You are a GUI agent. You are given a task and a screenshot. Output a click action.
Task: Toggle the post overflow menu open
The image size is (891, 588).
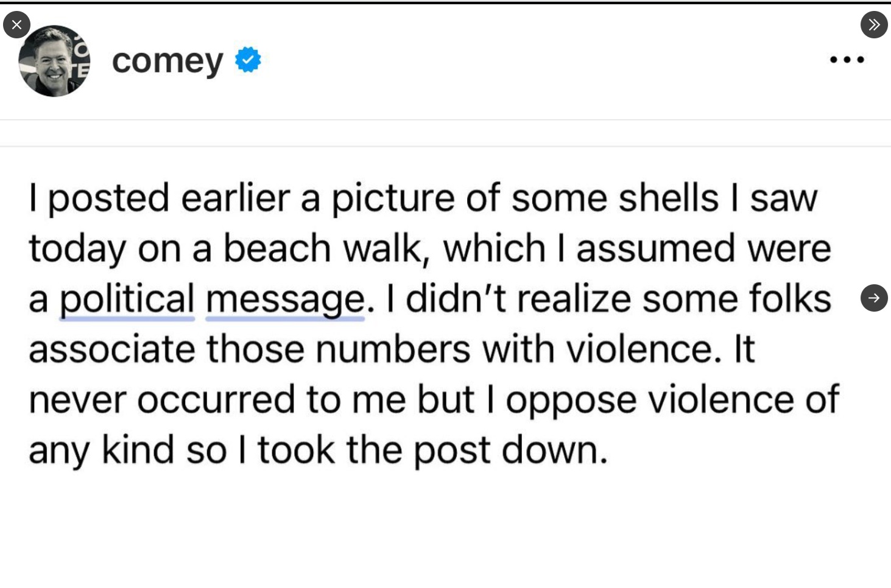coord(847,59)
